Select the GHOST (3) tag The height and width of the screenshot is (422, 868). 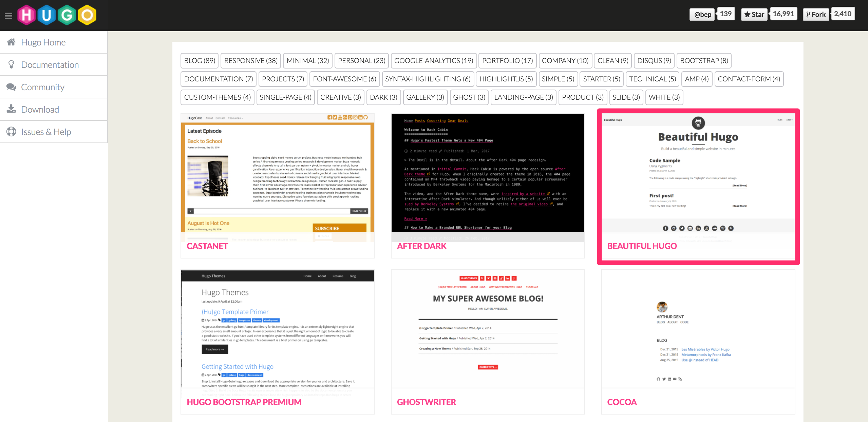469,97
